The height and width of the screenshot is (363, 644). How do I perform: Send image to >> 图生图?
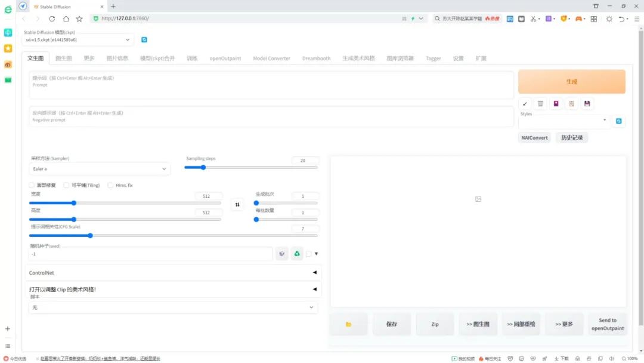click(478, 324)
